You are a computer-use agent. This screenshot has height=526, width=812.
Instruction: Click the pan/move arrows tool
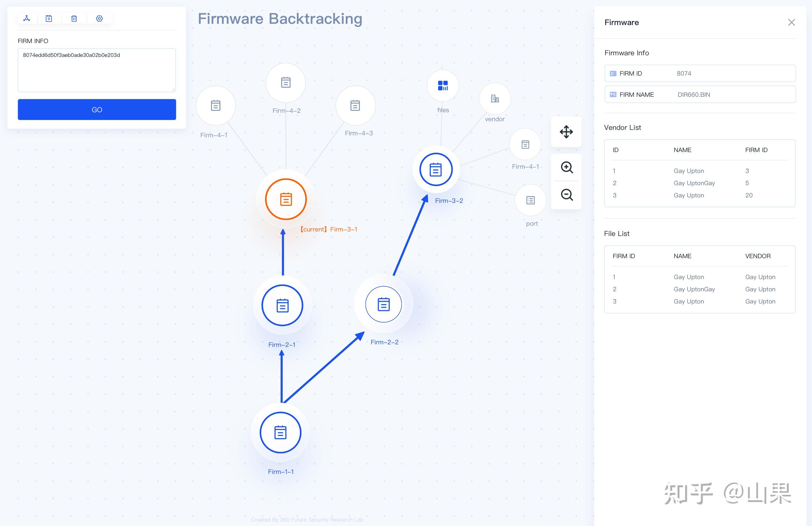tap(566, 132)
